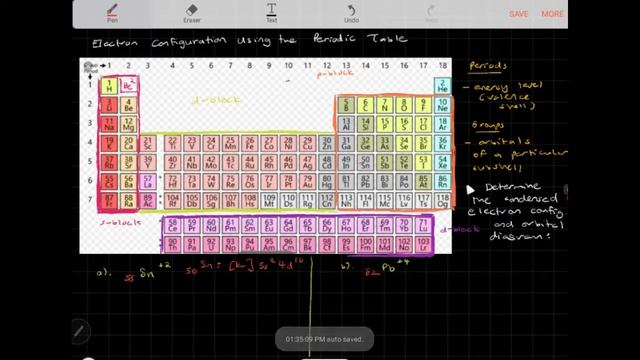Select the Oxygen (8 O) cell
Image resolution: width=640 pixels, height=360 pixels.
pyautogui.click(x=404, y=105)
